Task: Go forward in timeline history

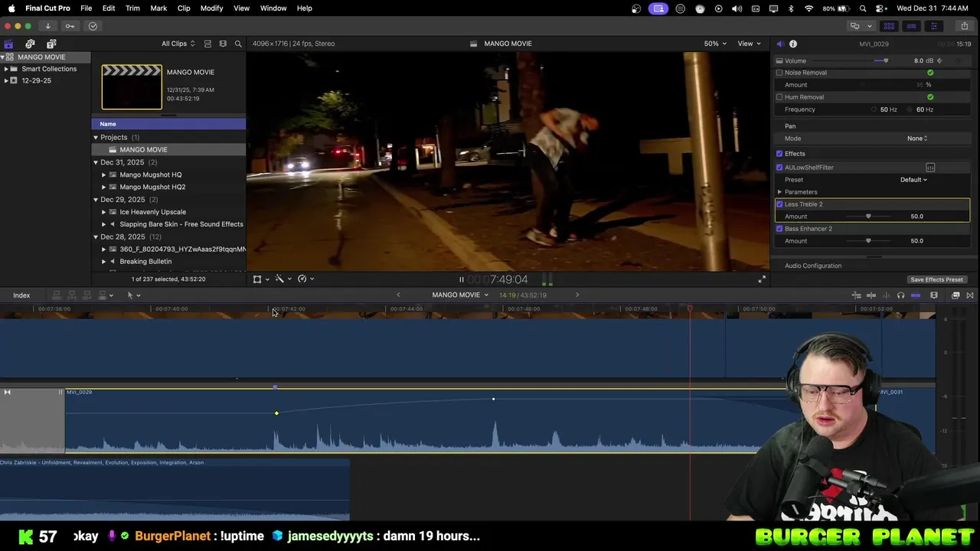Action: click(577, 295)
